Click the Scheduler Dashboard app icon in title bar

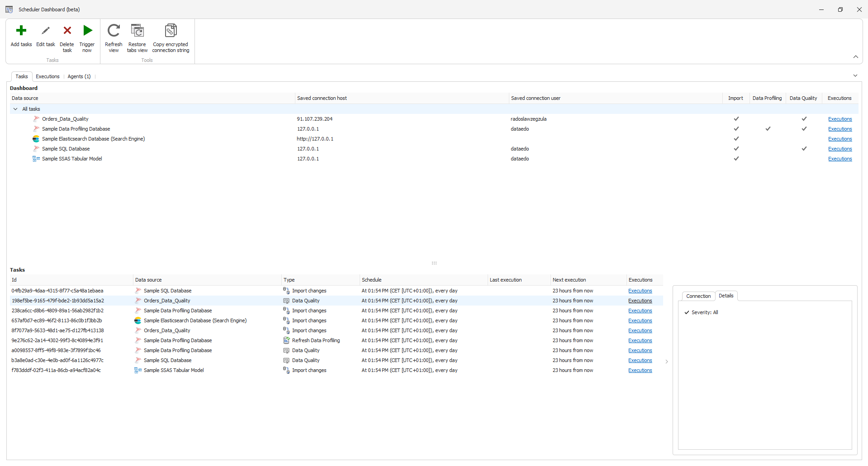click(x=9, y=9)
